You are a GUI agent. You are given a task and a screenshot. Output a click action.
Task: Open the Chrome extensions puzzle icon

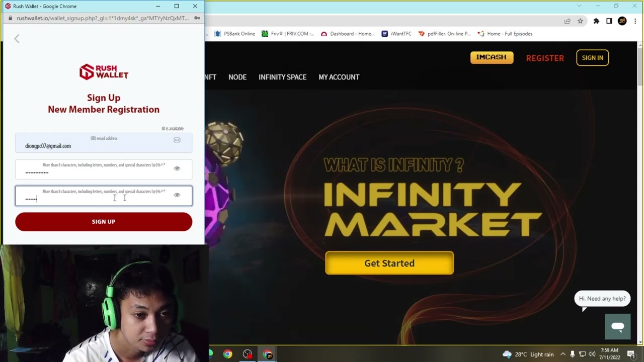click(x=596, y=21)
